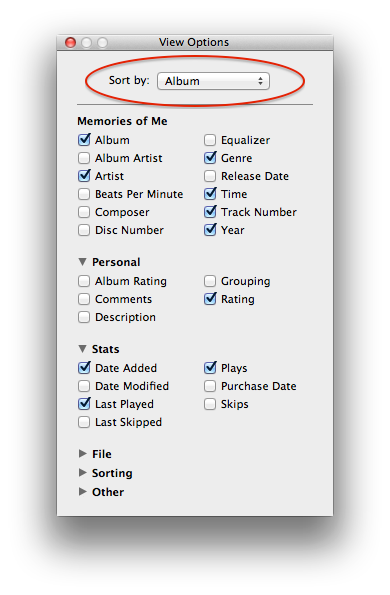Uncheck the Genre checkbox
The image size is (390, 595).
pos(210,158)
